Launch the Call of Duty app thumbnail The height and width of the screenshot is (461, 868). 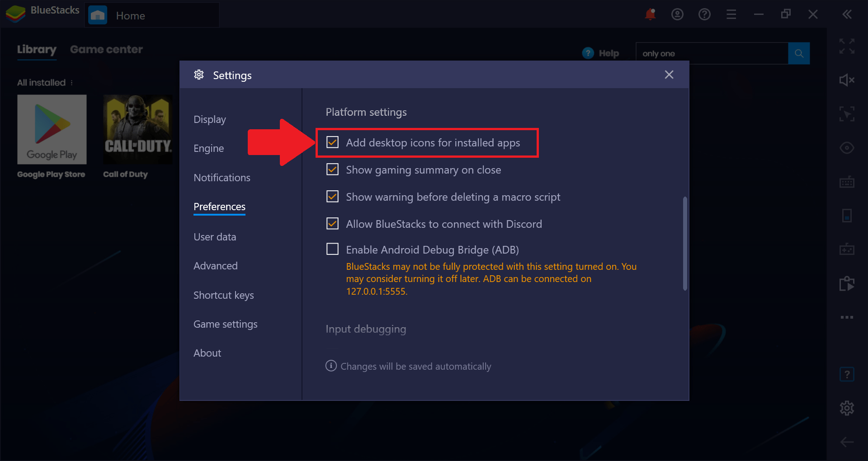(x=137, y=129)
